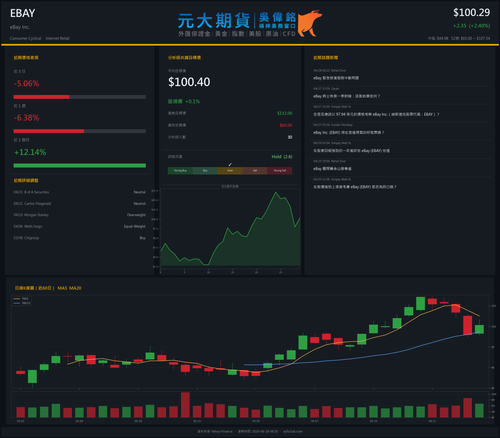The width and height of the screenshot is (500, 438).
Task: Click the -5.06% red progress bar
Action: (x=41, y=97)
